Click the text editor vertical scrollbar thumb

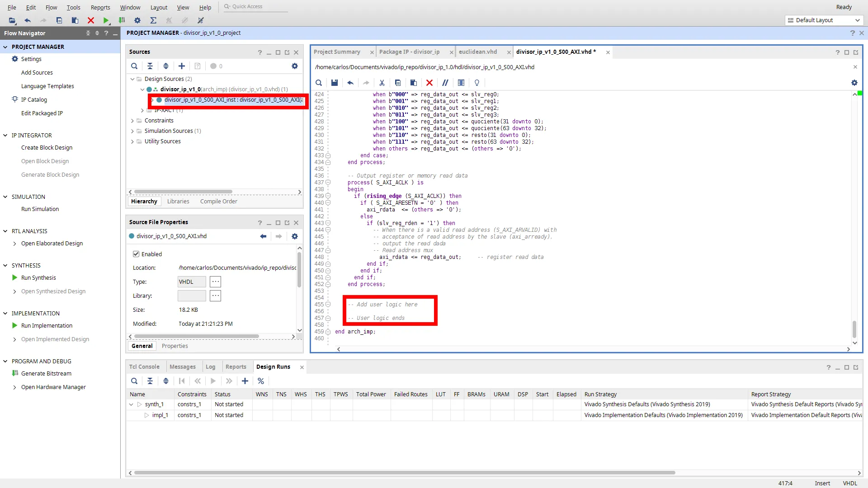tap(854, 329)
